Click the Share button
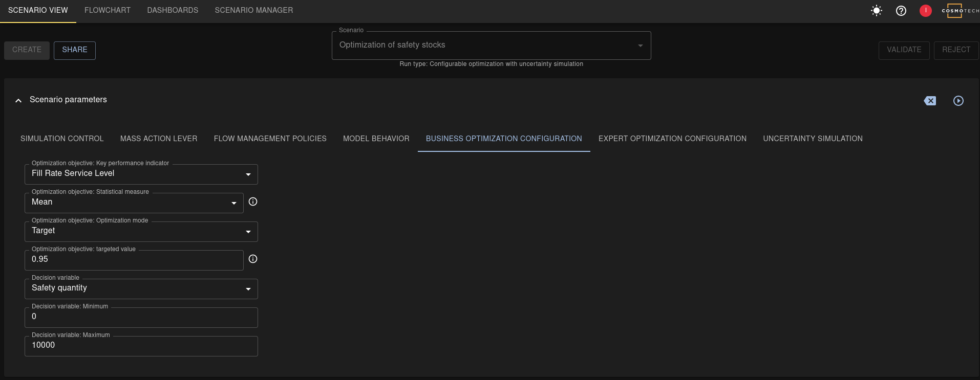The height and width of the screenshot is (380, 980). coord(75,50)
